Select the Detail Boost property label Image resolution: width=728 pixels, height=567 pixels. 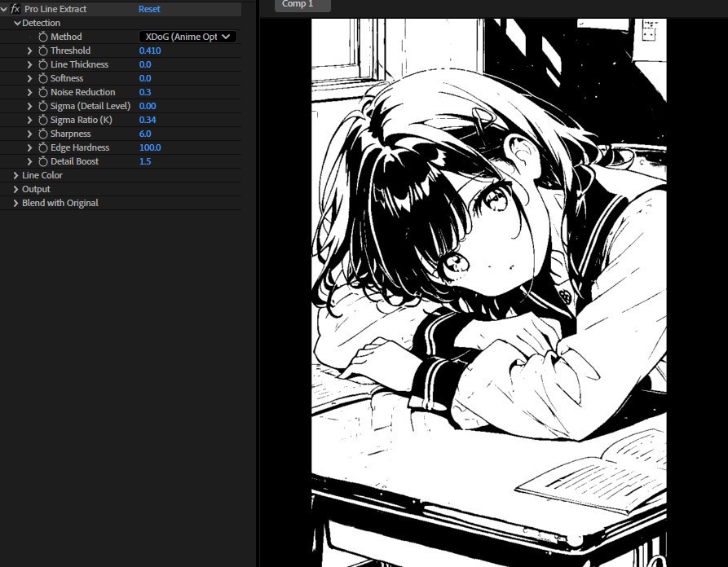(x=74, y=161)
